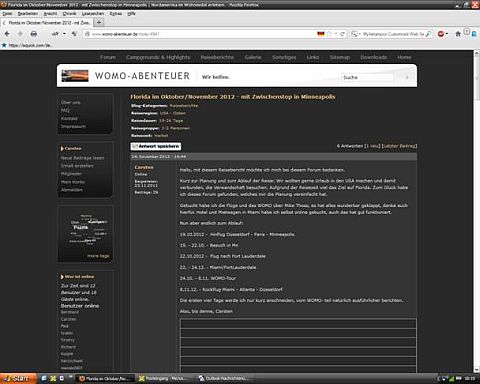Go back with the browser back arrow
480x384 pixels.
(7, 34)
